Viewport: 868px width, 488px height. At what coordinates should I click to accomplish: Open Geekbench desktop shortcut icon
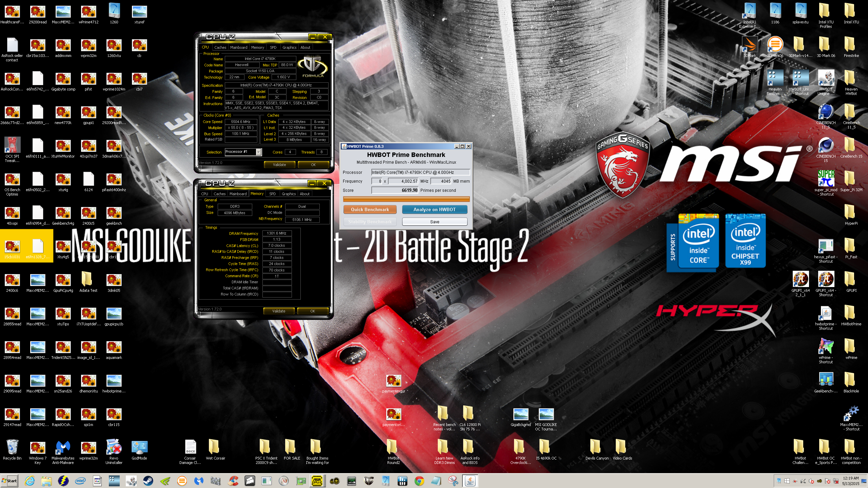coord(826,382)
